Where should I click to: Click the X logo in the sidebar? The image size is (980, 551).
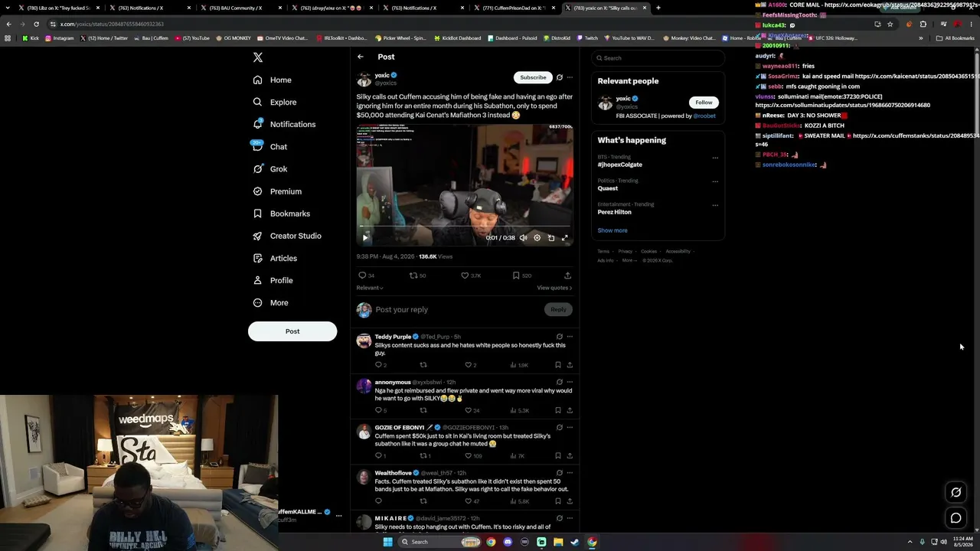click(x=258, y=57)
